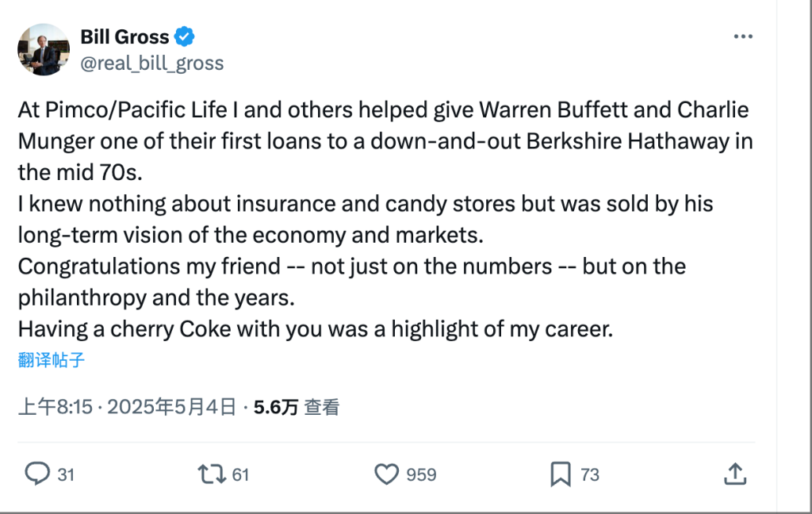Click the verified badge next to Bill Gross

pyautogui.click(x=184, y=36)
